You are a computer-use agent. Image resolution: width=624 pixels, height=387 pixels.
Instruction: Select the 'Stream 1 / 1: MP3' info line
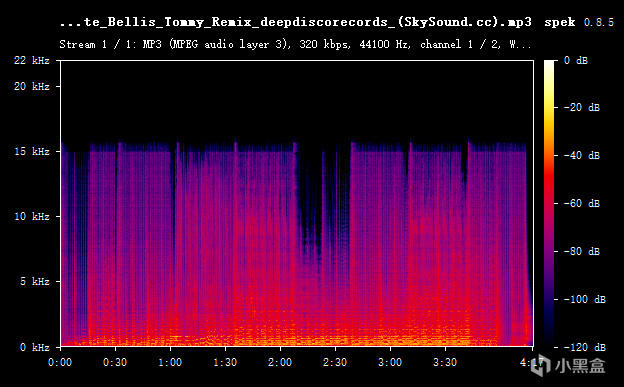pyautogui.click(x=295, y=44)
